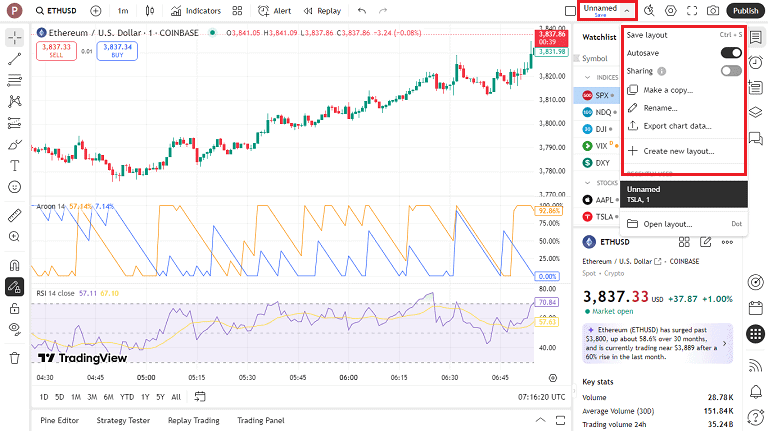Collapse the STOCKS watchlist section

pyautogui.click(x=587, y=183)
